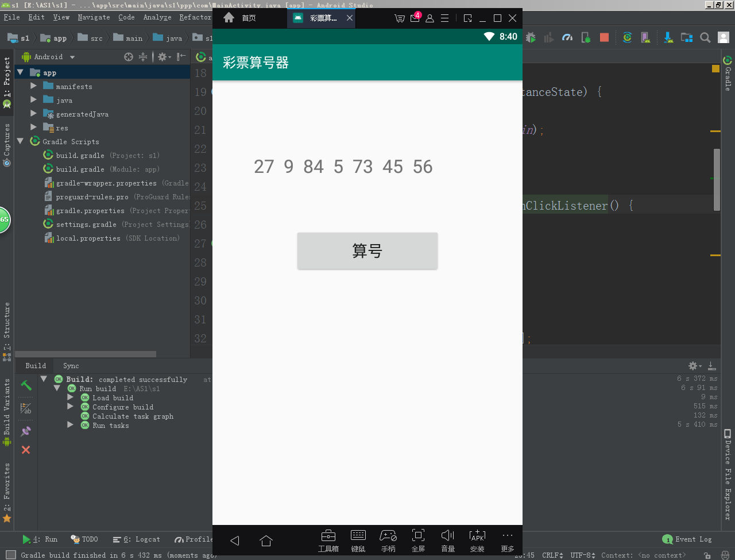Click the Search Everywhere magnifier
This screenshot has height=560, width=735.
coord(705,37)
